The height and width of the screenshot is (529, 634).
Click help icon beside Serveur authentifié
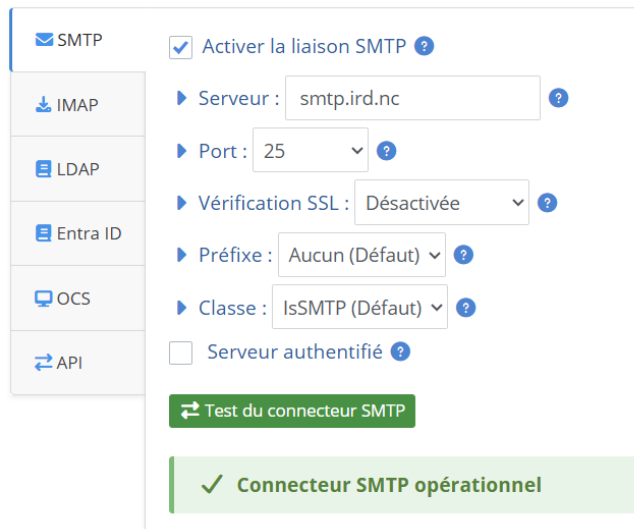click(x=400, y=352)
